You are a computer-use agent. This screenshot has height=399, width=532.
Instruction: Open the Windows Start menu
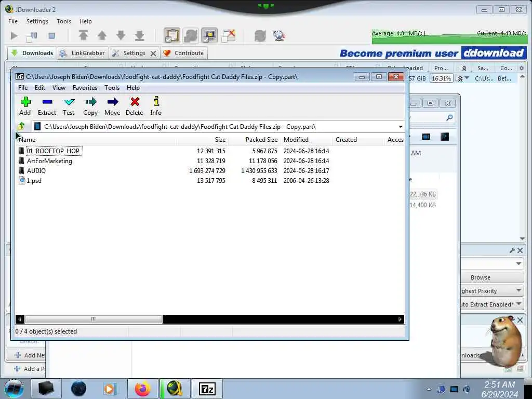(x=14, y=389)
